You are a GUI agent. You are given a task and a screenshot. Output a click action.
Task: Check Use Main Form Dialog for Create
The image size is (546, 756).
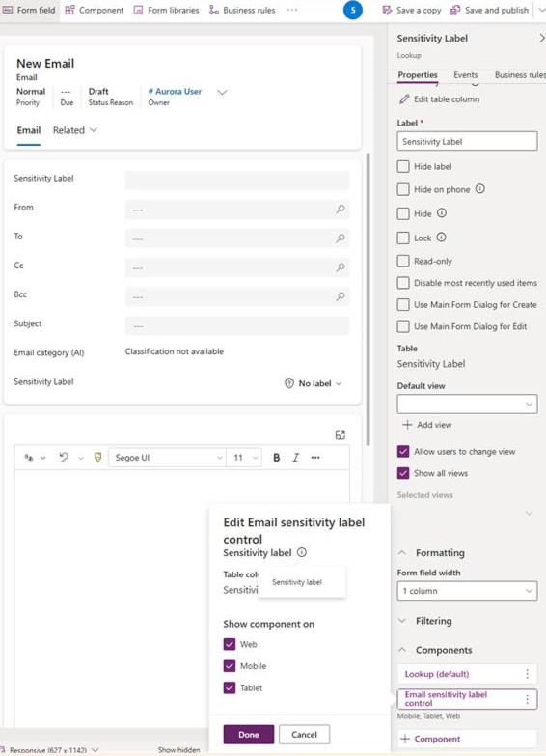[x=403, y=305]
